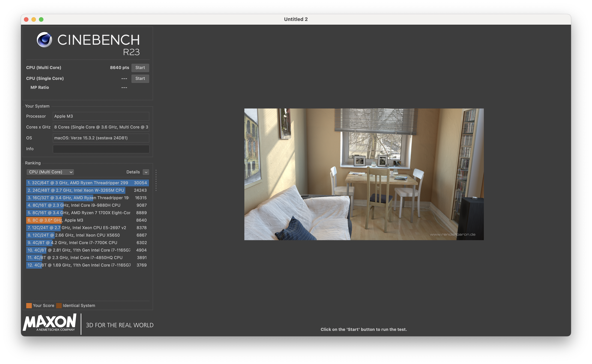Click the Processor field showing Apple M3
The width and height of the screenshot is (592, 364).
click(x=101, y=116)
